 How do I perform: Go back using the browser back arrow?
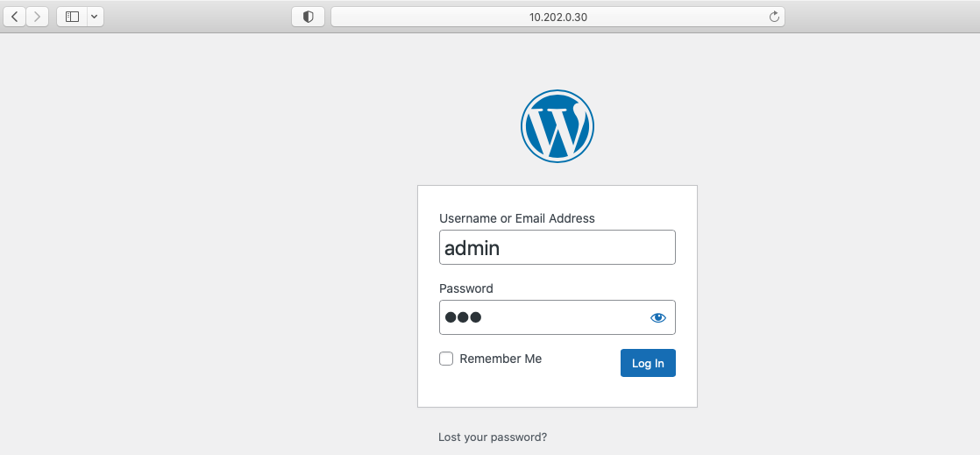(14, 17)
